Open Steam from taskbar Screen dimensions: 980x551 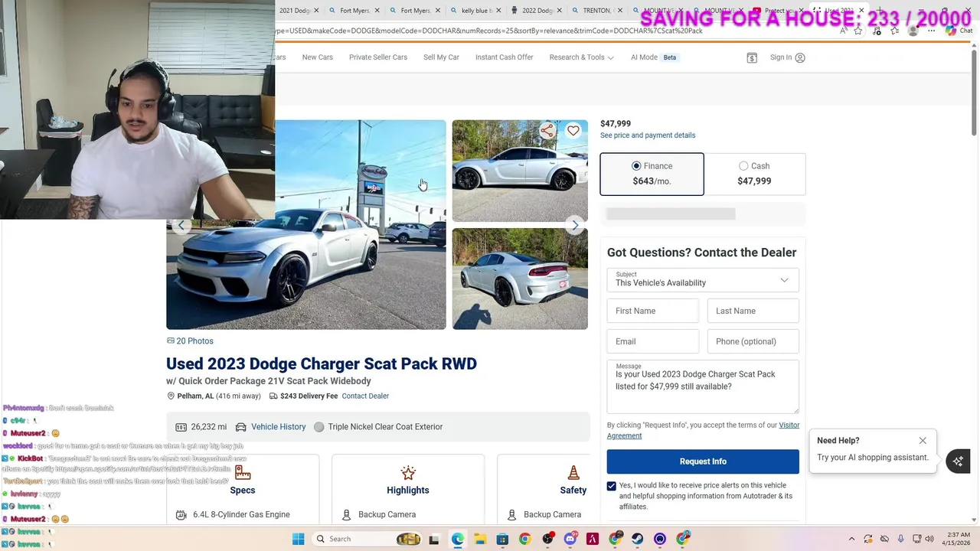[637, 539]
